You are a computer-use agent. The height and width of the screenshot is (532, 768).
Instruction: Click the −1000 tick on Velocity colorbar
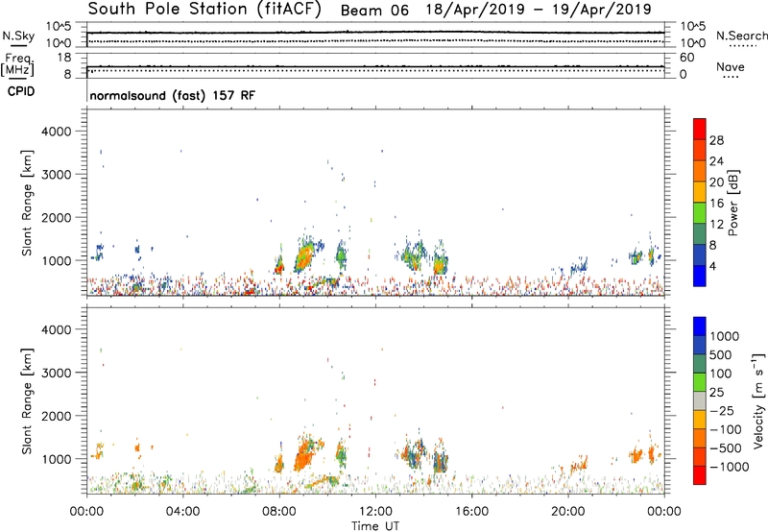(729, 467)
